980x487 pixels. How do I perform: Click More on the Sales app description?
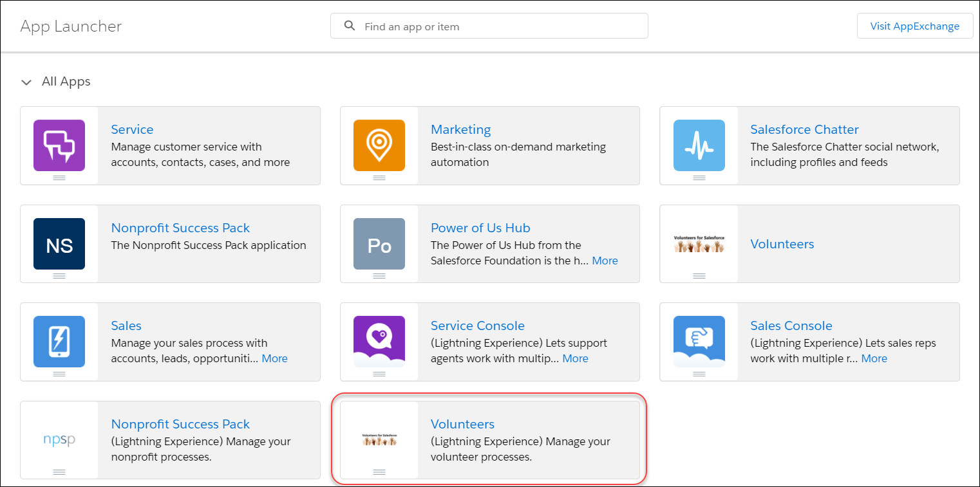coord(274,358)
